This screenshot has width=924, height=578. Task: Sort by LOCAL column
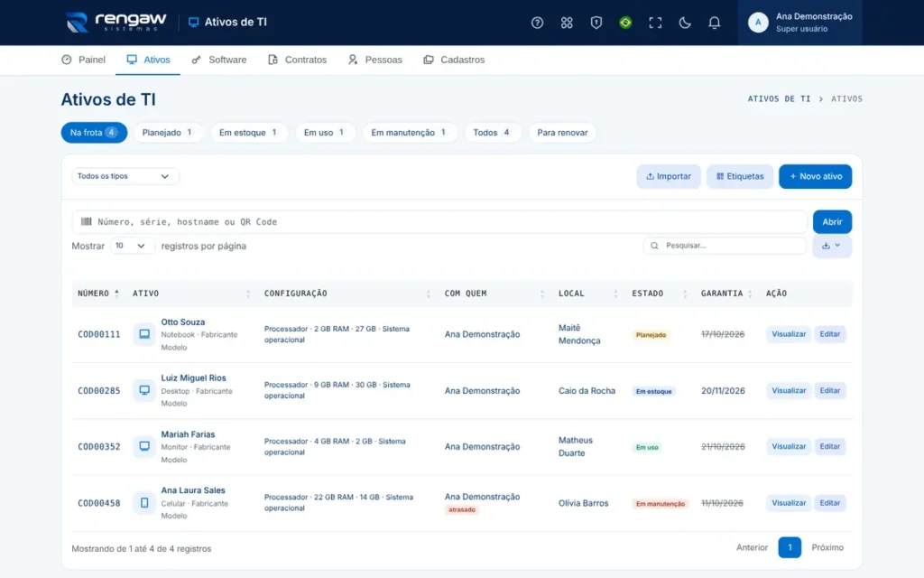pyautogui.click(x=587, y=294)
